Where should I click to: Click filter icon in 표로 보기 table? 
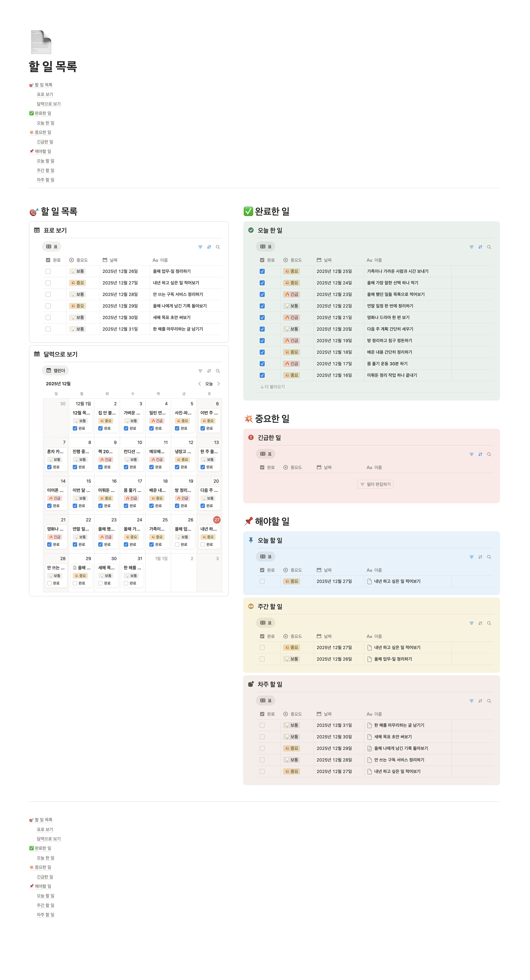(x=200, y=247)
